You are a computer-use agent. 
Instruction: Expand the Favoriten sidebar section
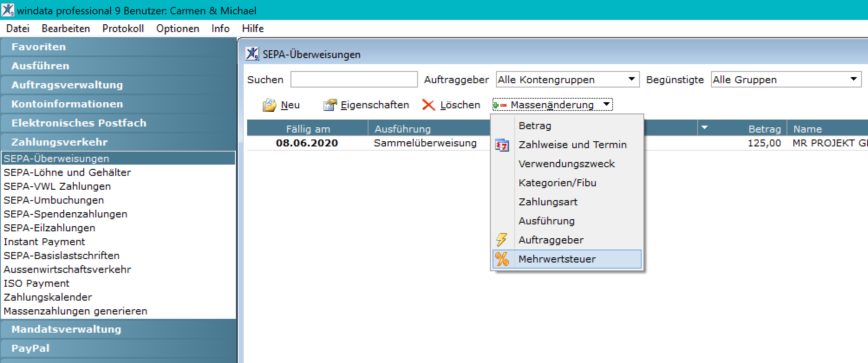click(x=118, y=47)
